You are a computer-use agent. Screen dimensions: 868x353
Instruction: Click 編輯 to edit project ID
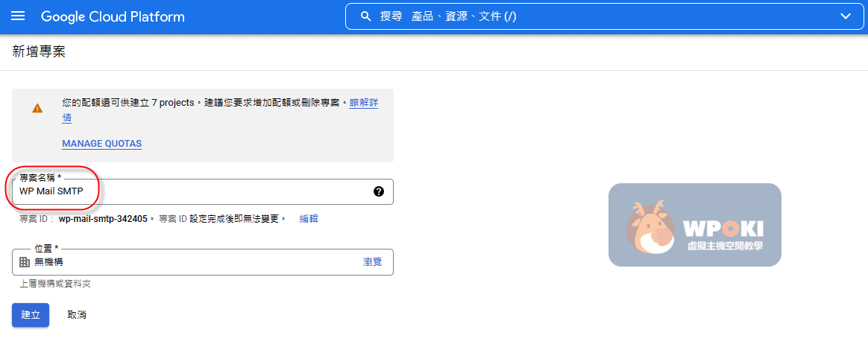pyautogui.click(x=309, y=219)
